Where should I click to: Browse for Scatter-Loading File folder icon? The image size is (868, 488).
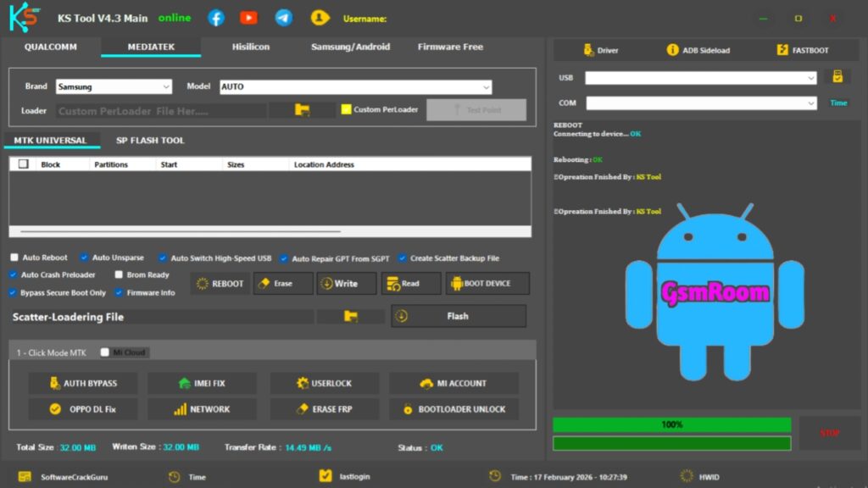(x=350, y=316)
